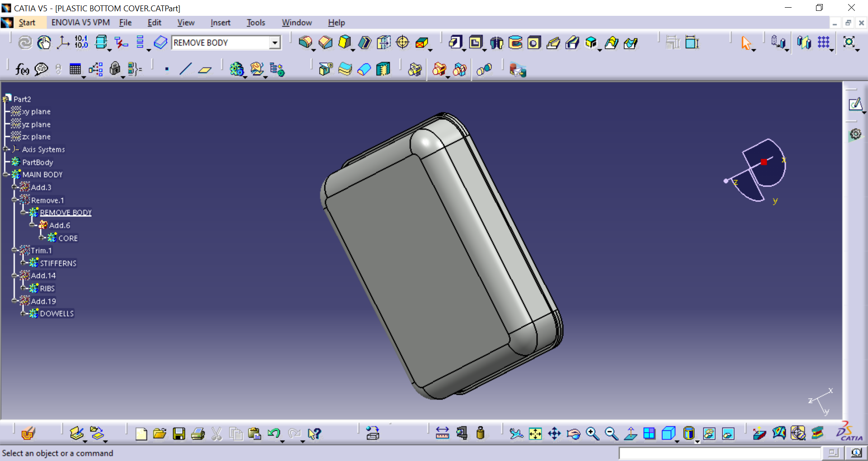This screenshot has width=868, height=461.
Task: Expand the Add.3 tree node
Action: point(15,187)
